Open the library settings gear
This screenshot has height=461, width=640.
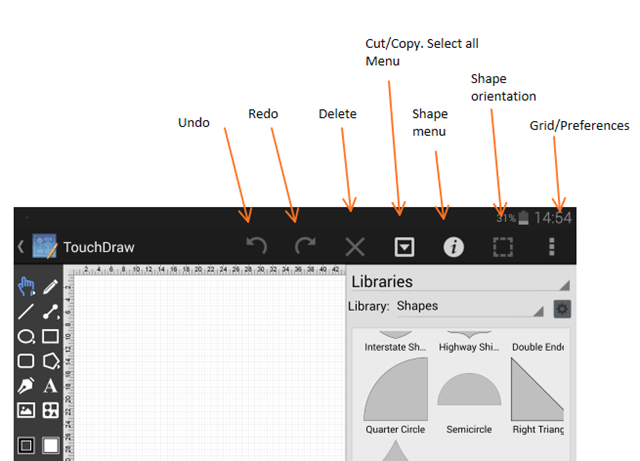562,309
